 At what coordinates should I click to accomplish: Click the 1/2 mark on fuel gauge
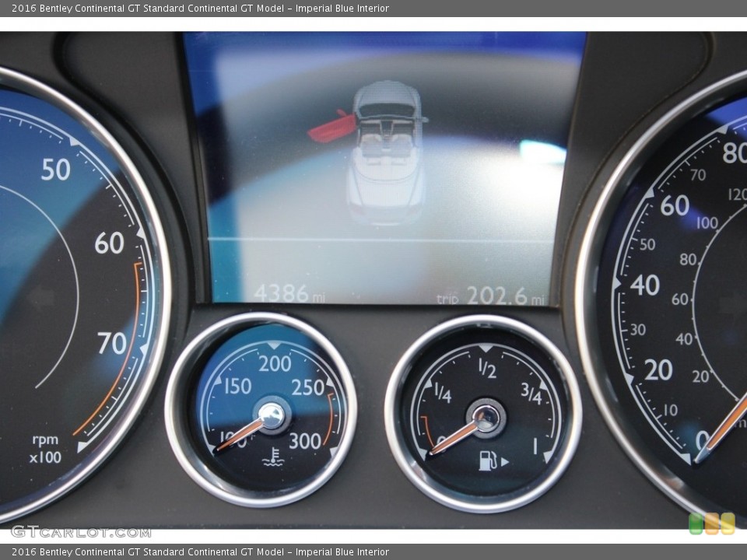click(x=487, y=368)
